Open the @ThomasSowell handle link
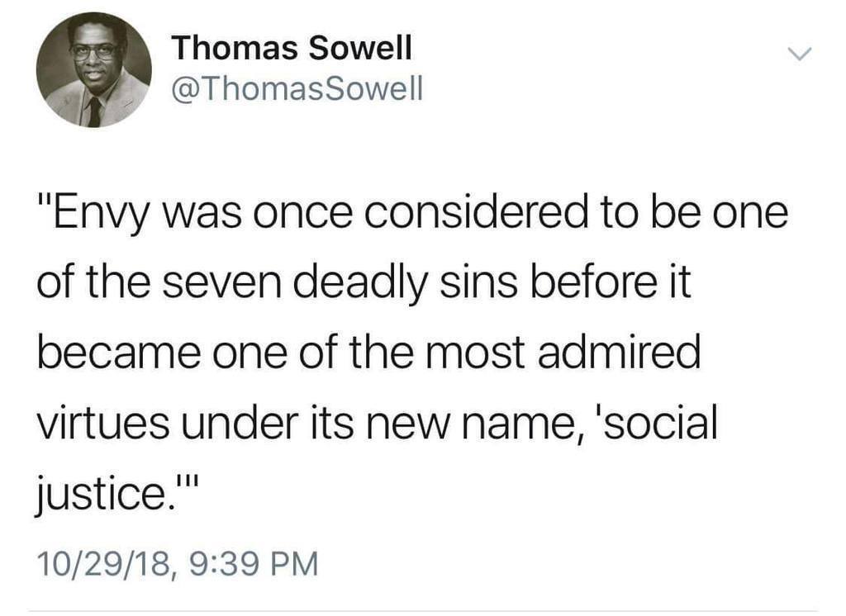Screen dimensions: 846x616 pyautogui.click(x=297, y=88)
